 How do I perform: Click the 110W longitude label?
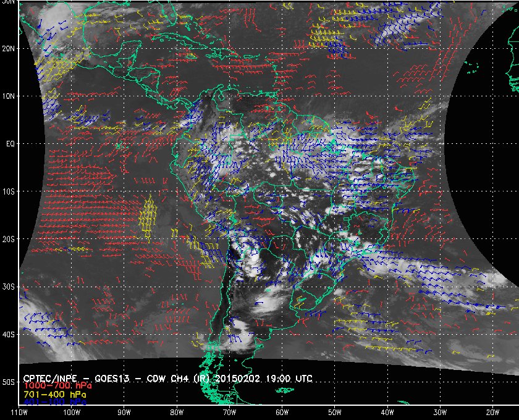(x=19, y=413)
